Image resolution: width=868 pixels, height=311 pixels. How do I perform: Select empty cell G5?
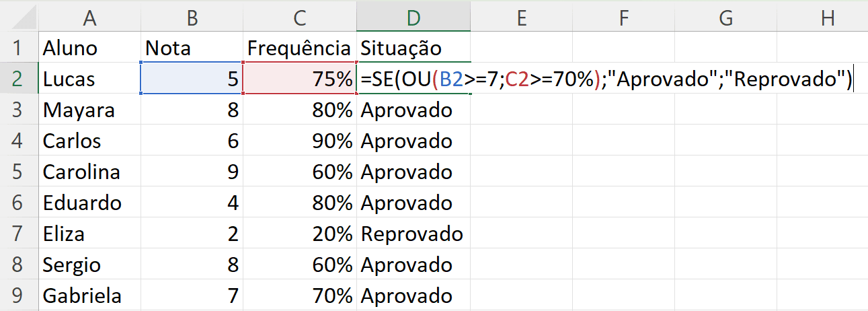[725, 172]
